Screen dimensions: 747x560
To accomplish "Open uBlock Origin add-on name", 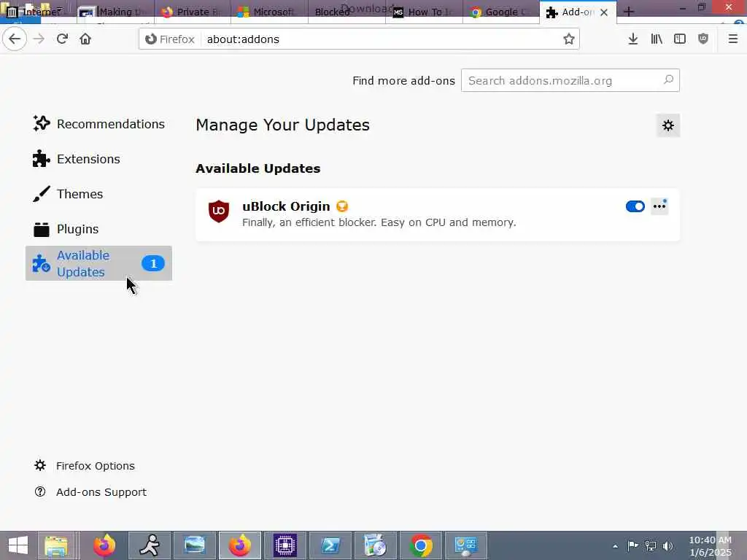I will coord(286,206).
